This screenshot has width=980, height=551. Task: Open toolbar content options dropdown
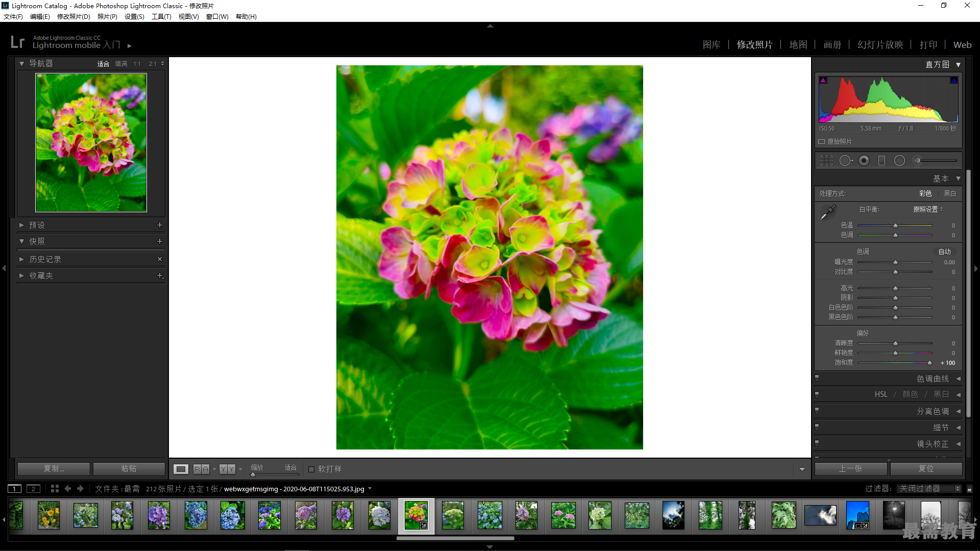pos(802,469)
